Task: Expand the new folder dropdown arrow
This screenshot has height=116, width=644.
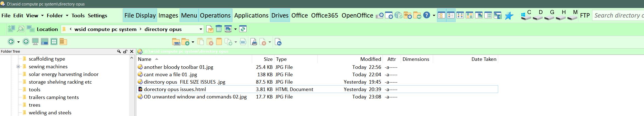Action: pyautogui.click(x=193, y=42)
